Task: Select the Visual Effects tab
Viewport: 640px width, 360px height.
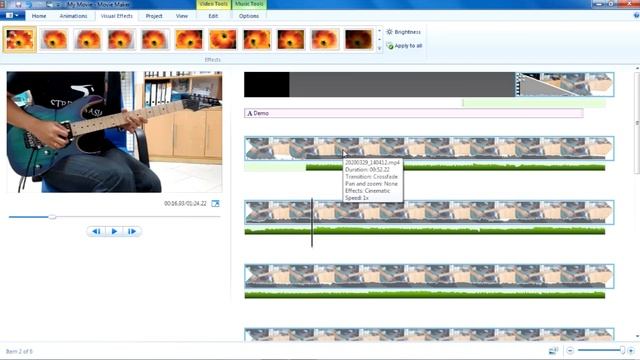Action: [x=117, y=16]
